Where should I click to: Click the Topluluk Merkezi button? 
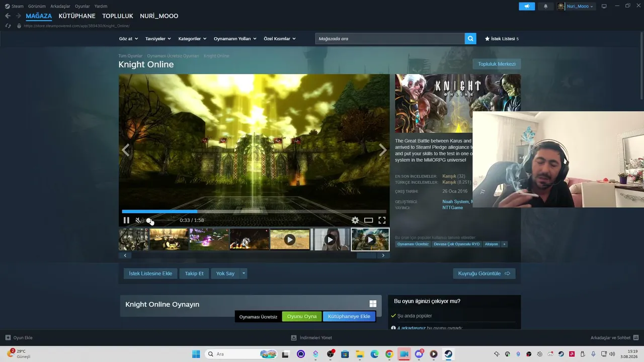497,64
